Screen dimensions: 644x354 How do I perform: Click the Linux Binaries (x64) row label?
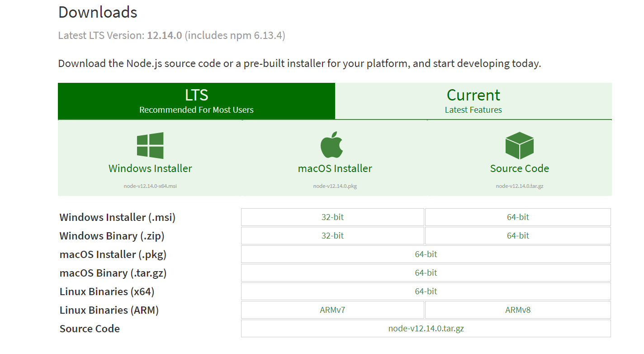107,292
